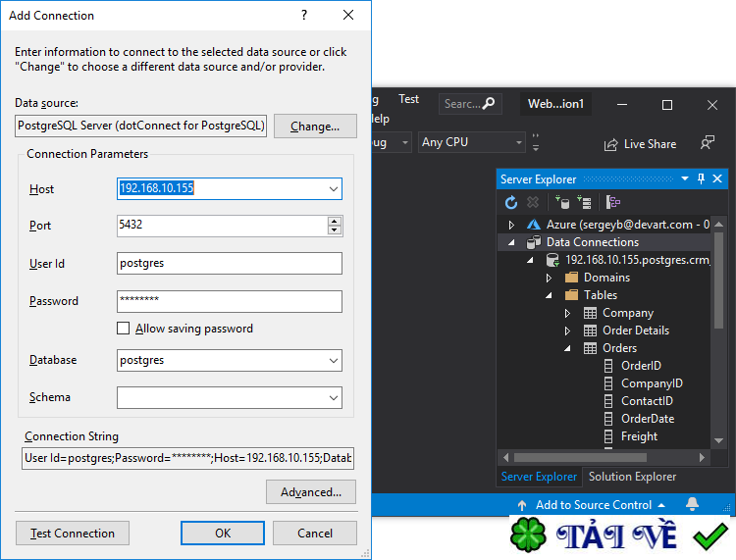Screen dimensions: 736x560
Task: Open the Schema dropdown list
Action: (x=334, y=398)
